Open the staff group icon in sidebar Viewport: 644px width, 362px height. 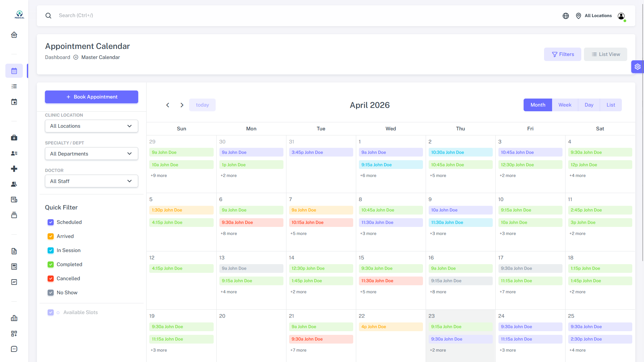[x=14, y=184]
